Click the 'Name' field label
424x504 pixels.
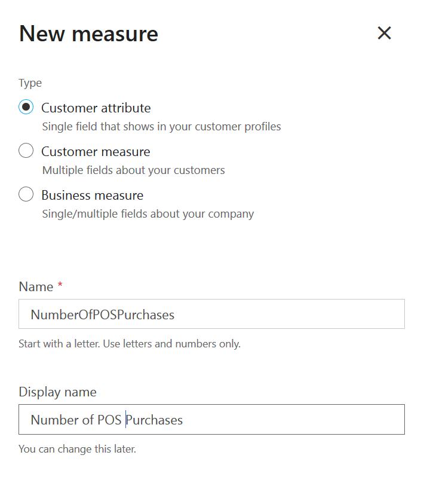(36, 287)
